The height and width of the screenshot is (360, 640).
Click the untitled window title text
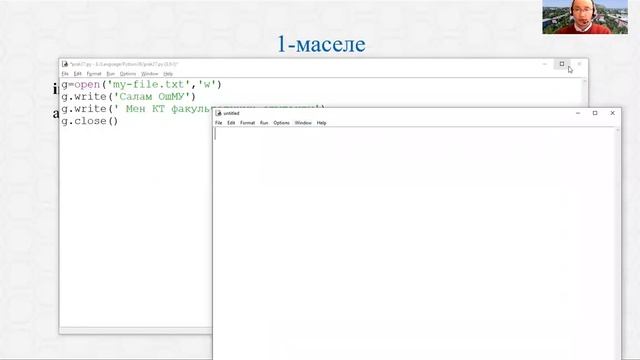tap(231, 113)
